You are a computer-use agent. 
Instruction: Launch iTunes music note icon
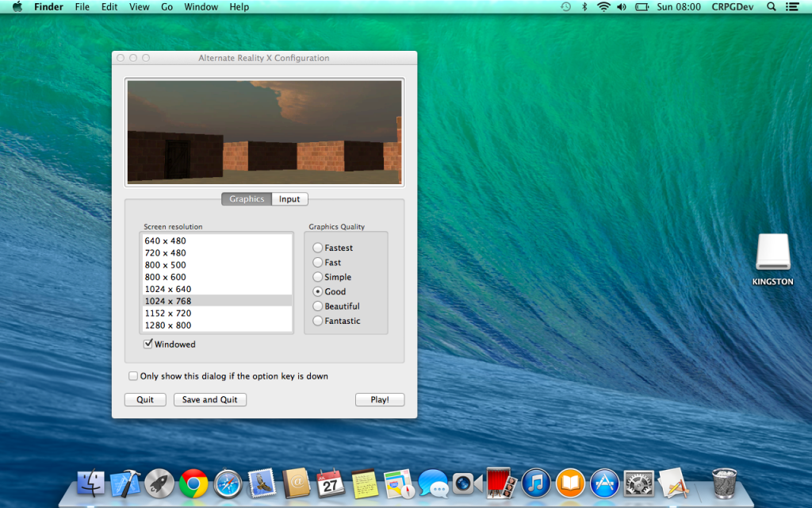tap(536, 483)
